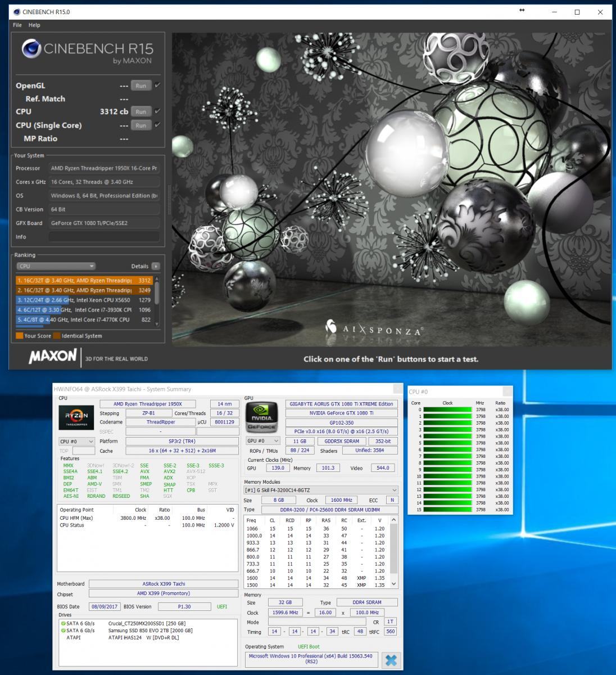Image resolution: width=616 pixels, height=675 pixels.
Task: Click the GFX Board value field
Action: coord(104,223)
